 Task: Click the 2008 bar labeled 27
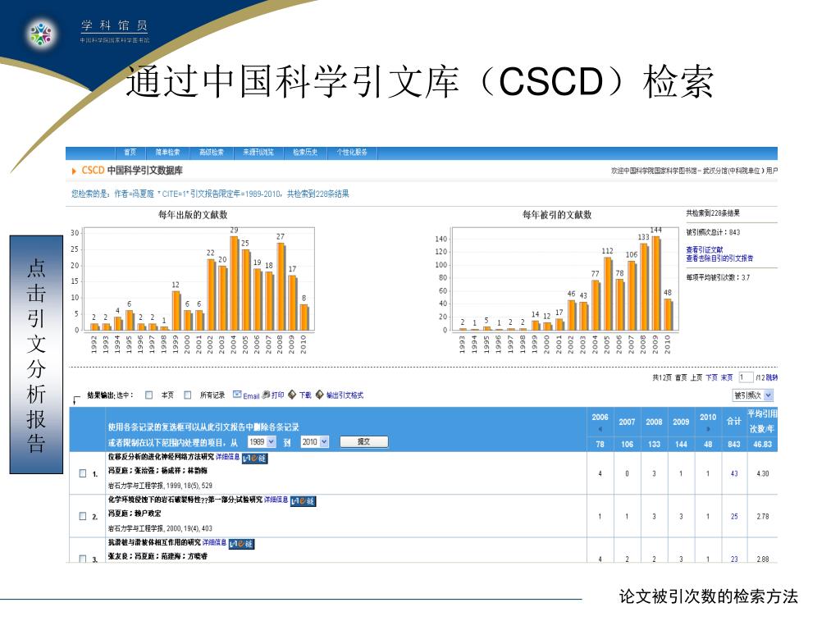tap(281, 286)
